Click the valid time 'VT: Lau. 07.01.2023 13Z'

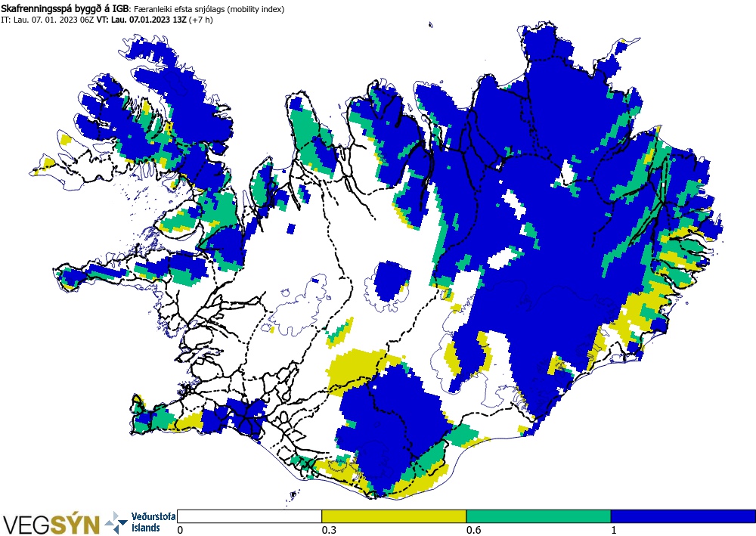pyautogui.click(x=142, y=20)
